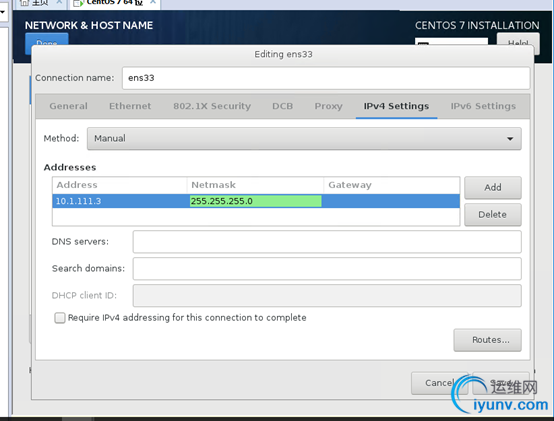
Task: Click the Netmask column header
Action: [x=255, y=185]
